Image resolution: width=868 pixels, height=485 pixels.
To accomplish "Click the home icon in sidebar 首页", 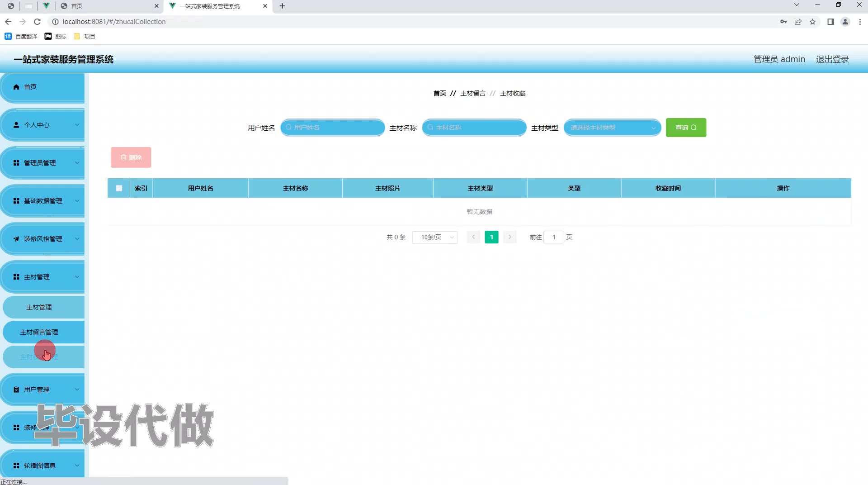I will (16, 87).
